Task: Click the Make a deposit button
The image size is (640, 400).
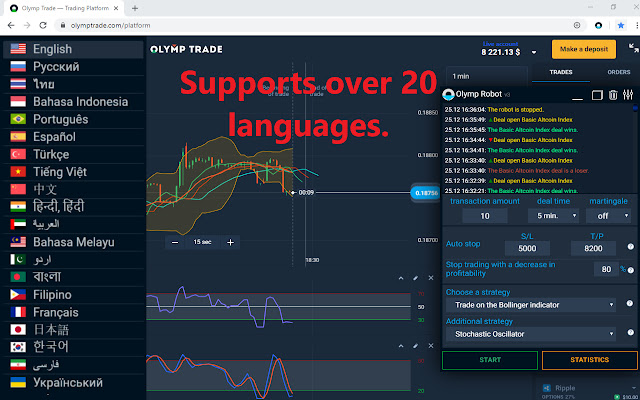Action: click(583, 49)
